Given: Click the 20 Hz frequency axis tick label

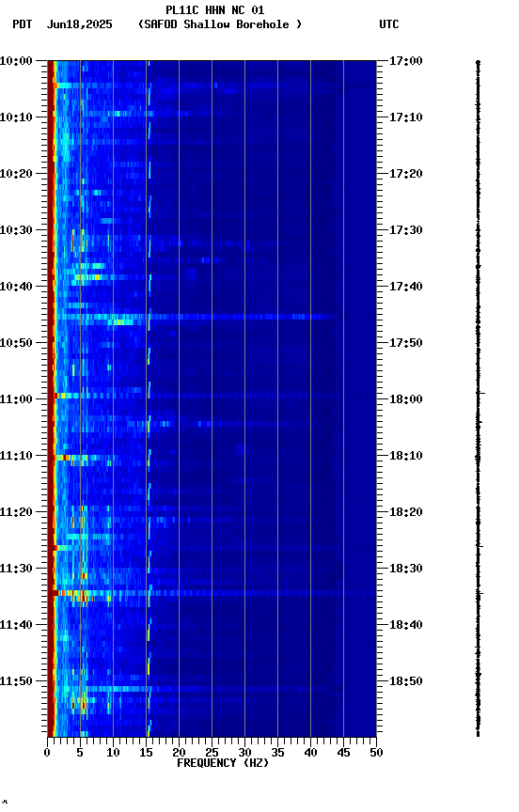Looking at the screenshot, I should click(x=179, y=753).
